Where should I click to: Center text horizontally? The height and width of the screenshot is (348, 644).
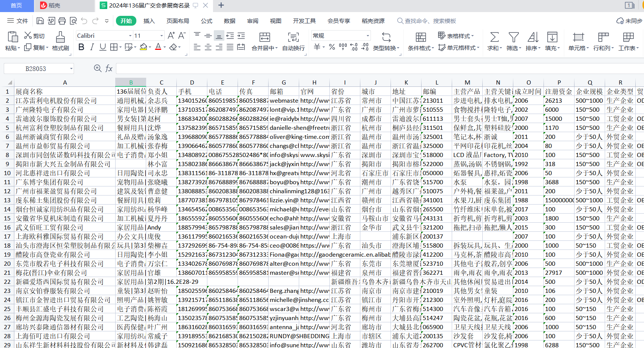click(208, 47)
